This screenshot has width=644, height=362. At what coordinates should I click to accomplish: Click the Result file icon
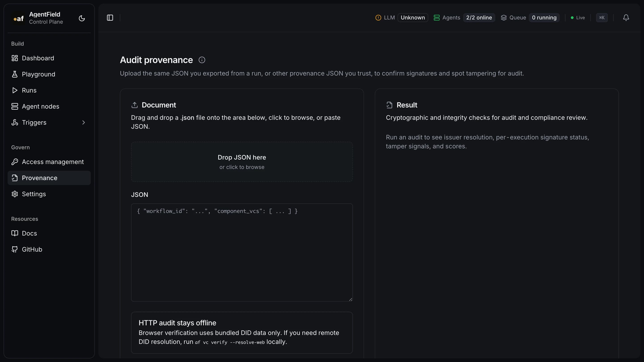coord(389,105)
